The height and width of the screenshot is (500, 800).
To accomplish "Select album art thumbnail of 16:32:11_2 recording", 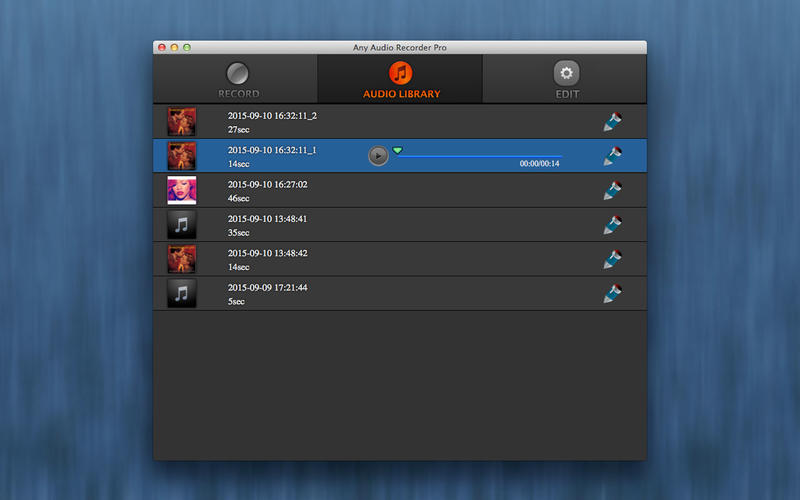I will point(182,121).
